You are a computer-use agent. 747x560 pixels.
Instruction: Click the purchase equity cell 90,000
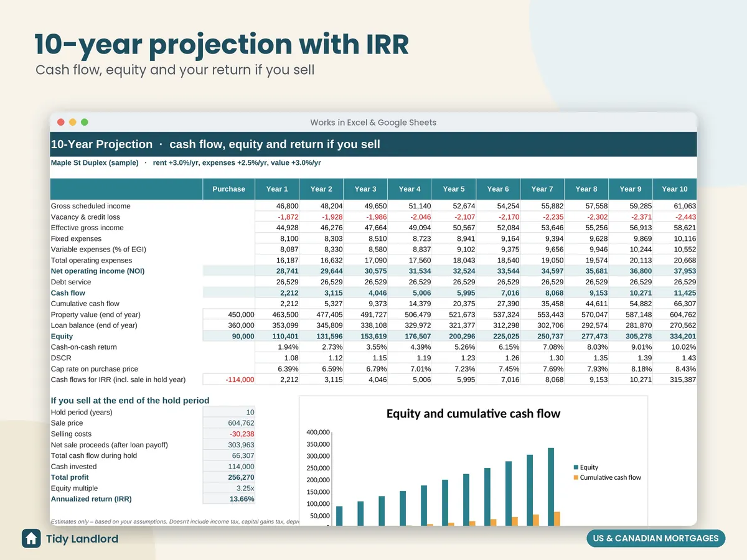(229, 337)
